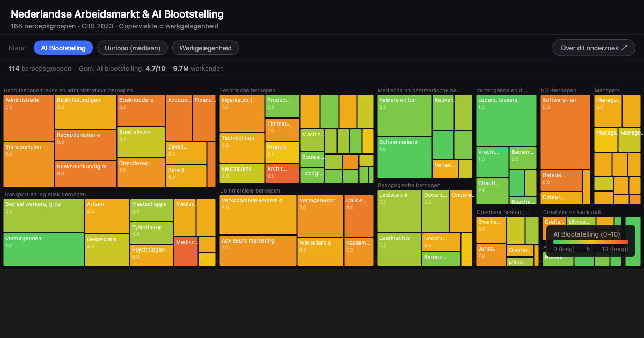Select the AI Blootstelling color mode
The height and width of the screenshot is (338, 644).
click(x=63, y=48)
